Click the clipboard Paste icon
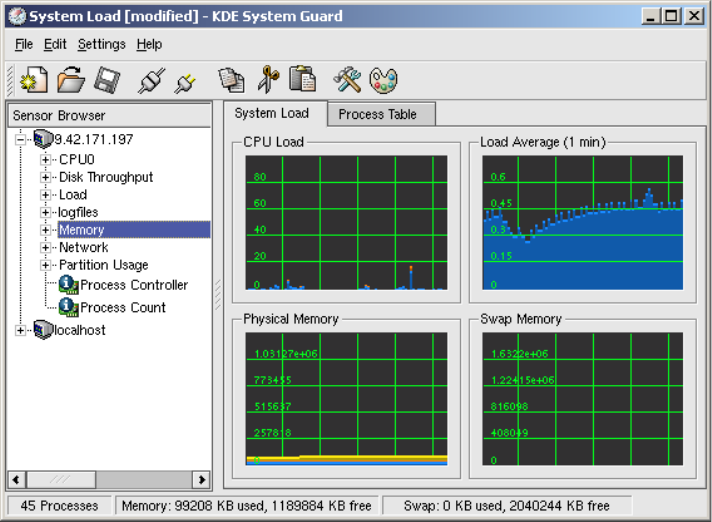This screenshot has width=712, height=522. coord(302,79)
